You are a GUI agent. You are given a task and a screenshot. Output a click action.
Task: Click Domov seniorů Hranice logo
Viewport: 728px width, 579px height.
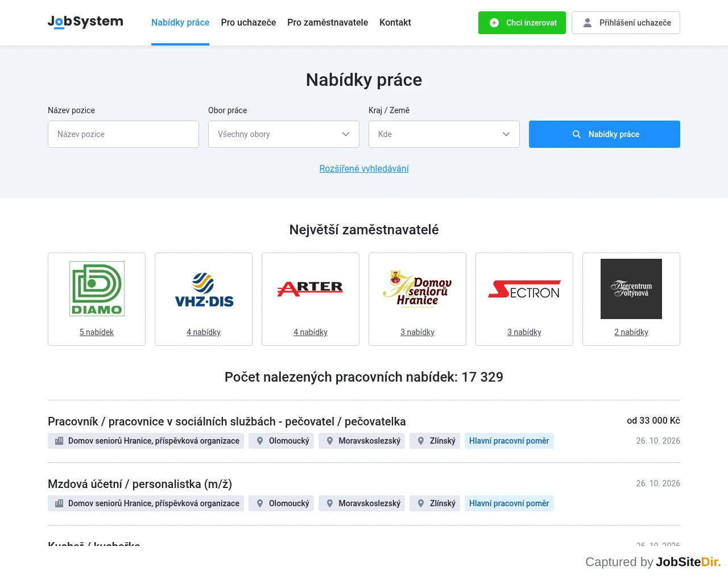click(x=417, y=289)
